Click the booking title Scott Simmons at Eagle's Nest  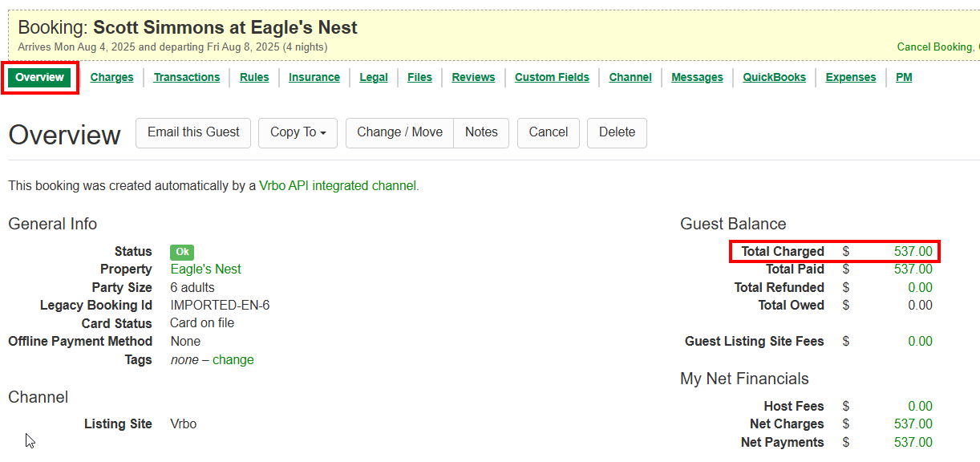coord(225,27)
